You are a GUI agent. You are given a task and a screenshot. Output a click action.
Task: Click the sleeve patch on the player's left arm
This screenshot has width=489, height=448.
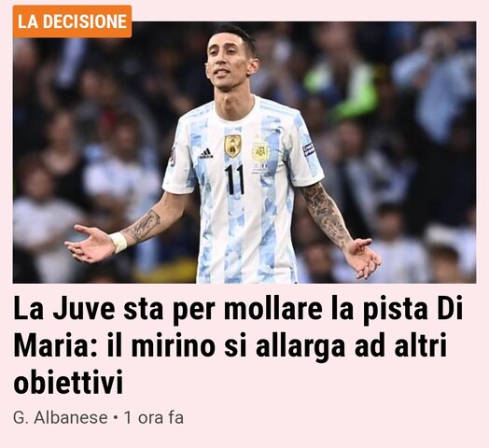[x=308, y=148]
